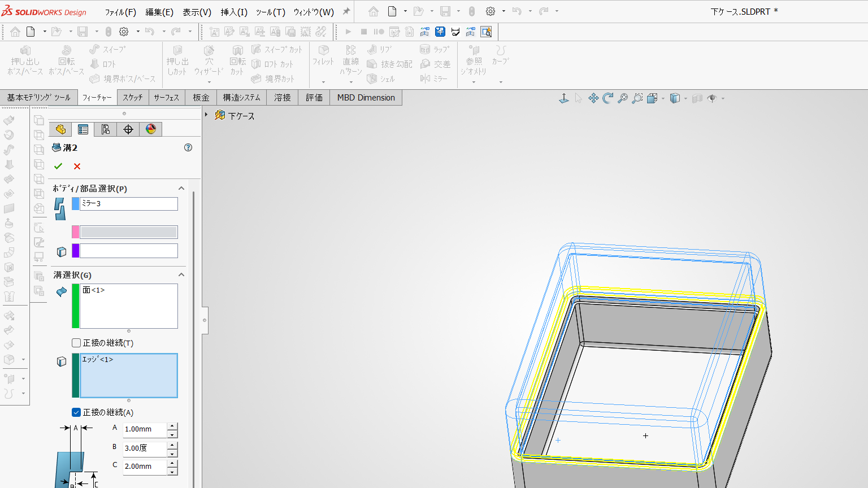The image size is (868, 488).
Task: Click ラップ wrap tool
Action: pyautogui.click(x=435, y=50)
